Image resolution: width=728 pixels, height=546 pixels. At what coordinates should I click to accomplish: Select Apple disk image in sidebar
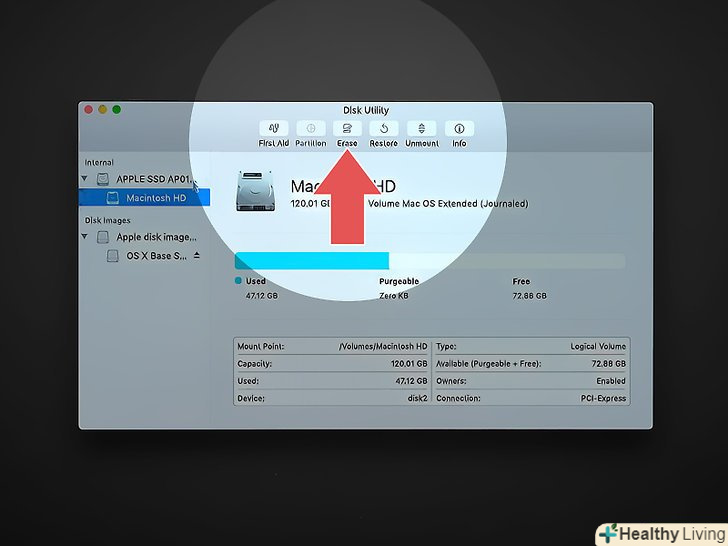click(x=144, y=237)
